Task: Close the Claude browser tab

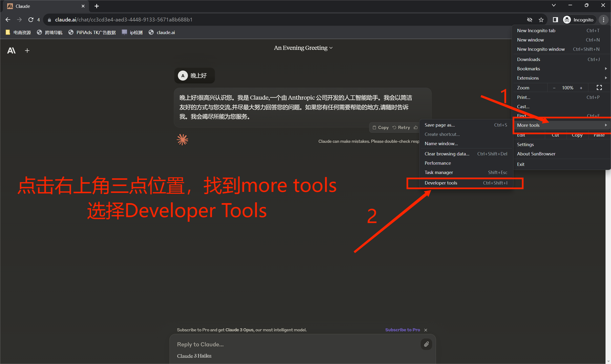Action: point(83,6)
